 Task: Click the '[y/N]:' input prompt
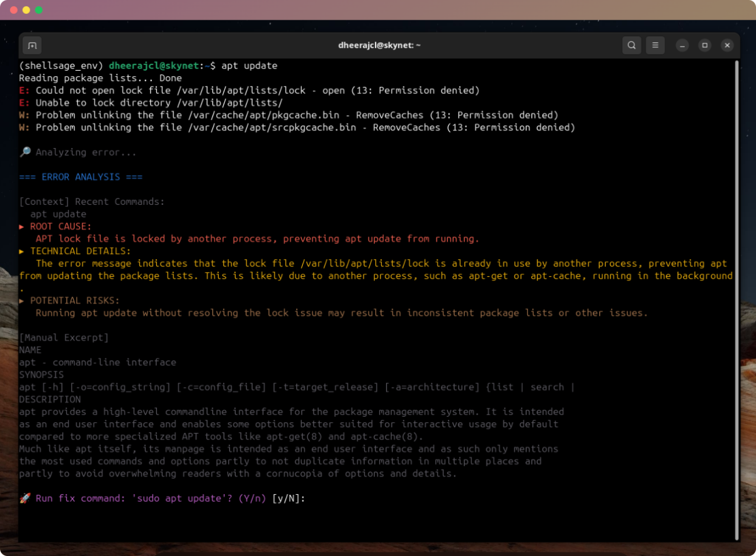(x=289, y=499)
